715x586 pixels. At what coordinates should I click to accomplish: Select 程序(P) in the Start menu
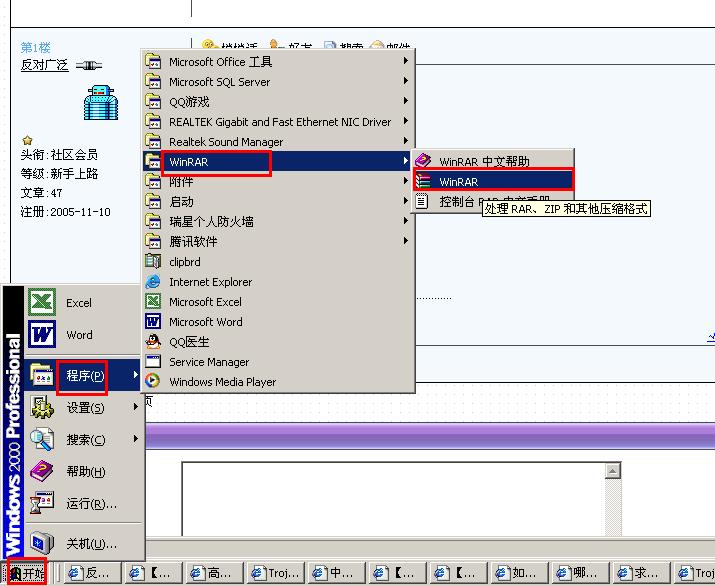(82, 375)
